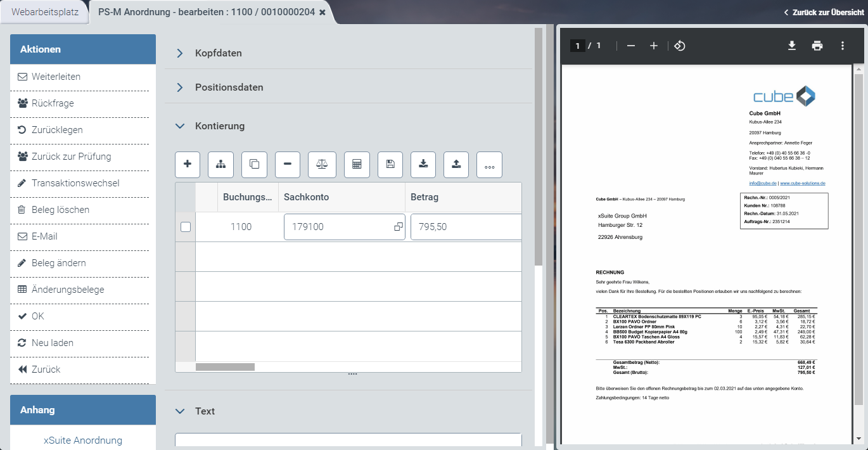Open xSuite Anordnung attachment
Viewport: 868px width, 450px height.
pyautogui.click(x=83, y=440)
